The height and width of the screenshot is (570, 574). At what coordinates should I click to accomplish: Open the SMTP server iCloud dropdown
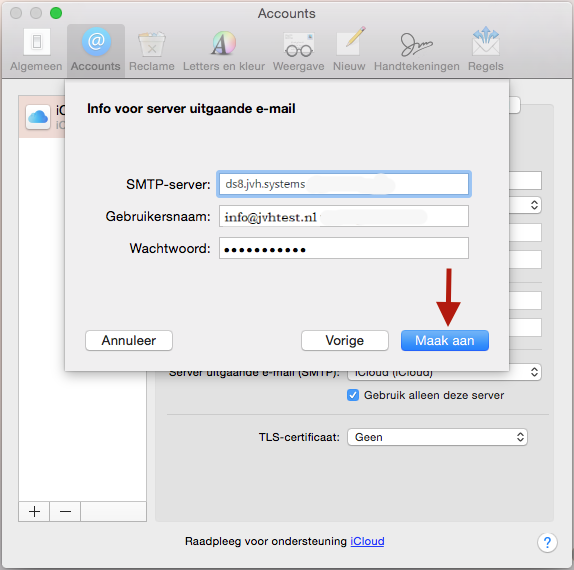pyautogui.click(x=444, y=372)
